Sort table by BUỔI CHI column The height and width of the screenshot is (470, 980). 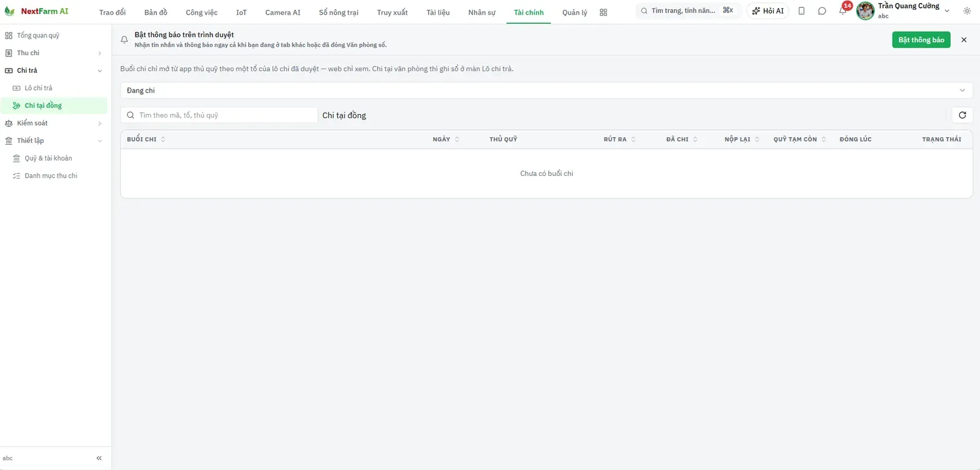click(146, 140)
